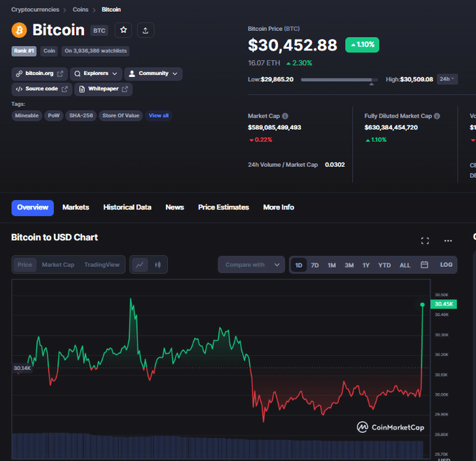Switch to line chart view icon
This screenshot has width=476, height=461.
tap(141, 265)
